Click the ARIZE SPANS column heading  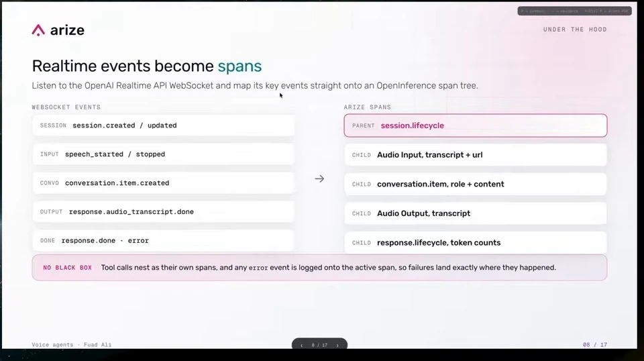[367, 107]
